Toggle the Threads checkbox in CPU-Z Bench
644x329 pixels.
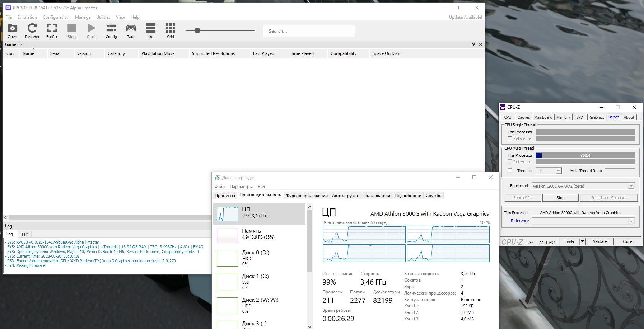coord(510,170)
